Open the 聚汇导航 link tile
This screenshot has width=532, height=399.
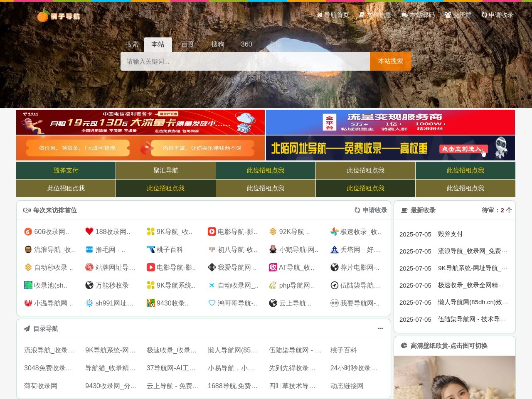pyautogui.click(x=165, y=170)
